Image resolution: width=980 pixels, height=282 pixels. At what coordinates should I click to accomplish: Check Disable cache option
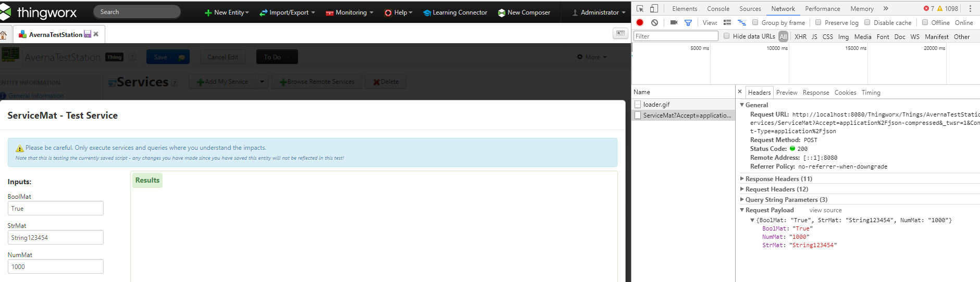867,22
